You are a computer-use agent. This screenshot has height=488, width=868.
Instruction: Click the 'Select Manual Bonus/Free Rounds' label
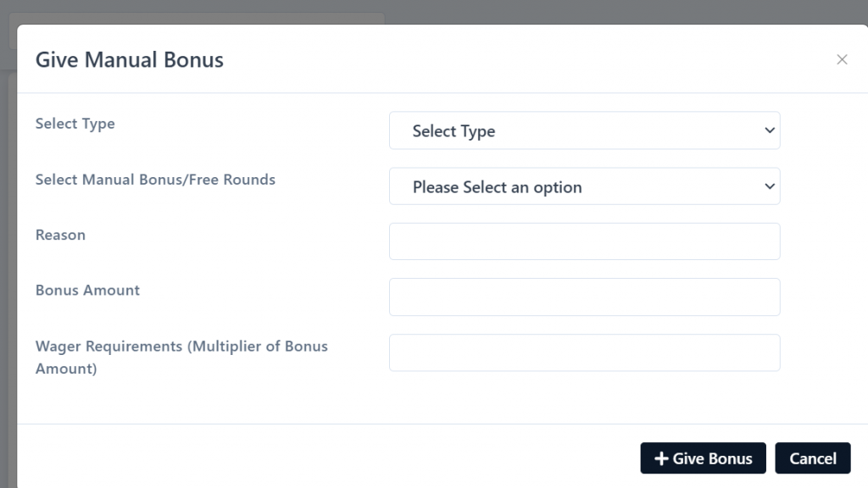[x=155, y=180]
